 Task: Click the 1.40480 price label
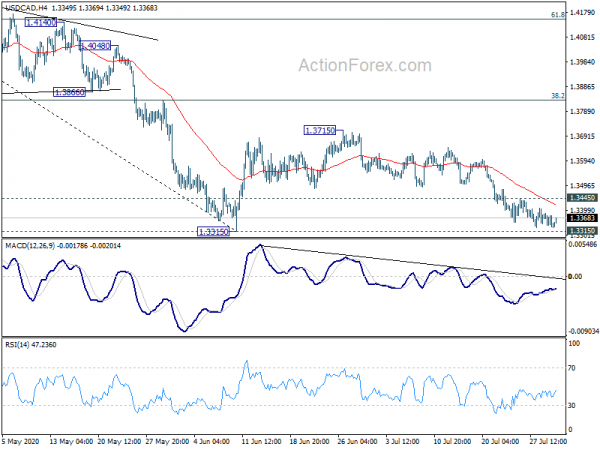point(95,46)
